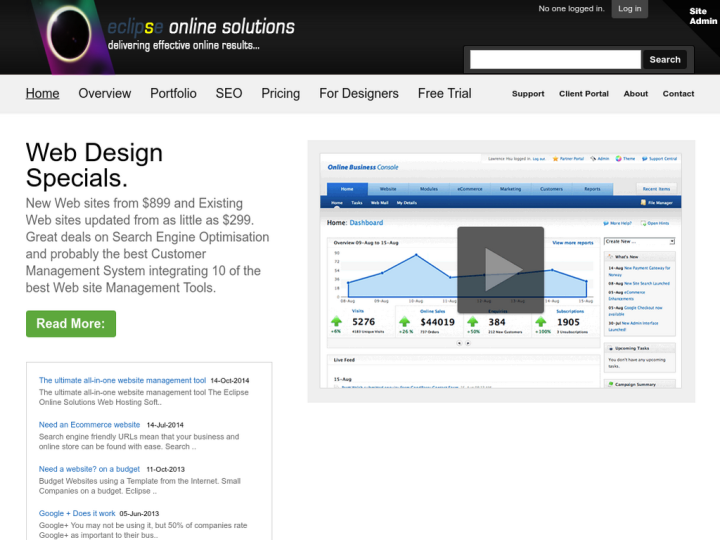Click the Contact link
The height and width of the screenshot is (540, 720).
pyautogui.click(x=678, y=94)
